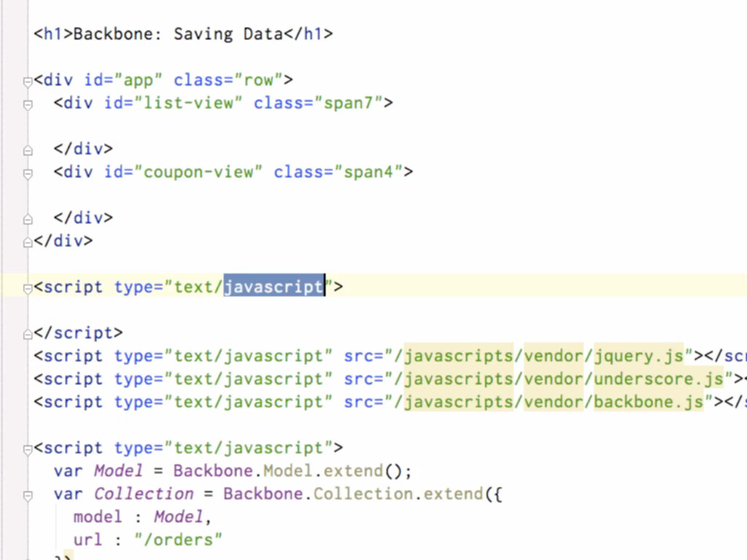Click the "/orders" url string
The width and height of the screenshot is (747, 560).
point(178,540)
